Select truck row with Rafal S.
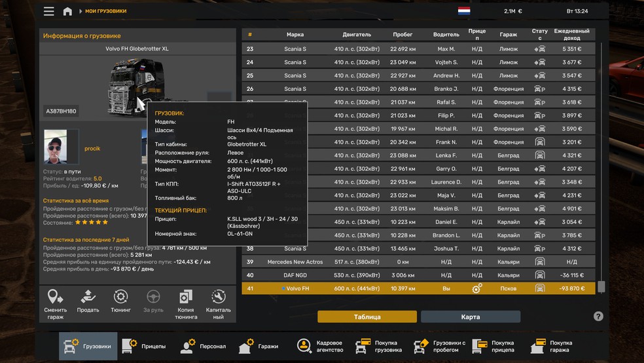 (x=418, y=102)
